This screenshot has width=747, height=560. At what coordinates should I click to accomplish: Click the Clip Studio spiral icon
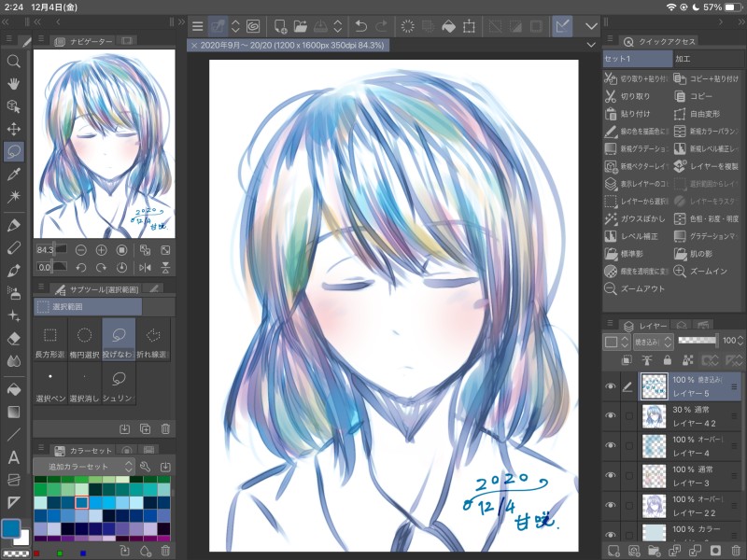click(x=253, y=26)
